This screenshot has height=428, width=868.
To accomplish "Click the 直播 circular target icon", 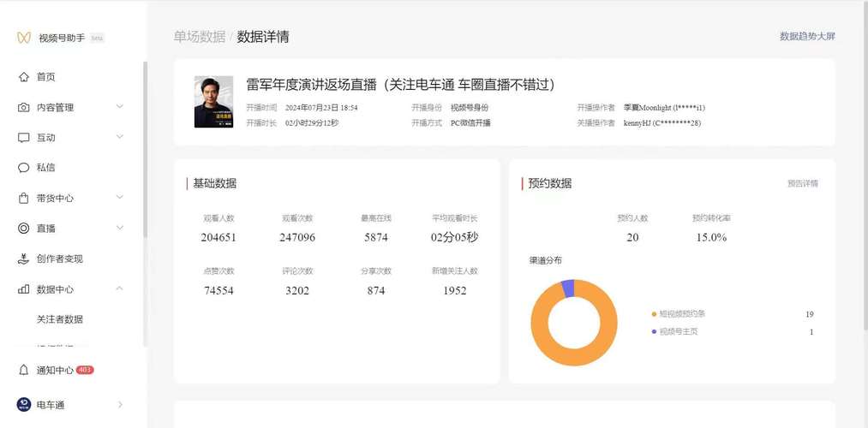I will point(23,228).
